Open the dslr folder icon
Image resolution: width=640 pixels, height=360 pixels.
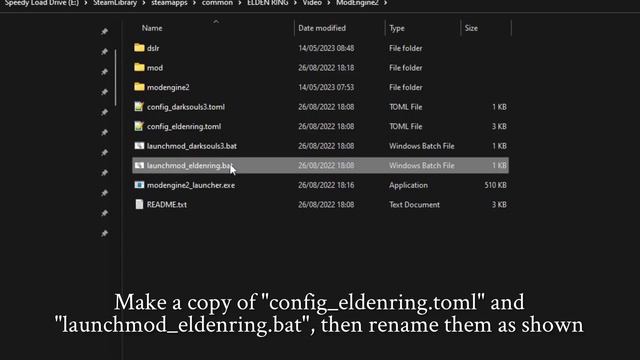[139, 48]
